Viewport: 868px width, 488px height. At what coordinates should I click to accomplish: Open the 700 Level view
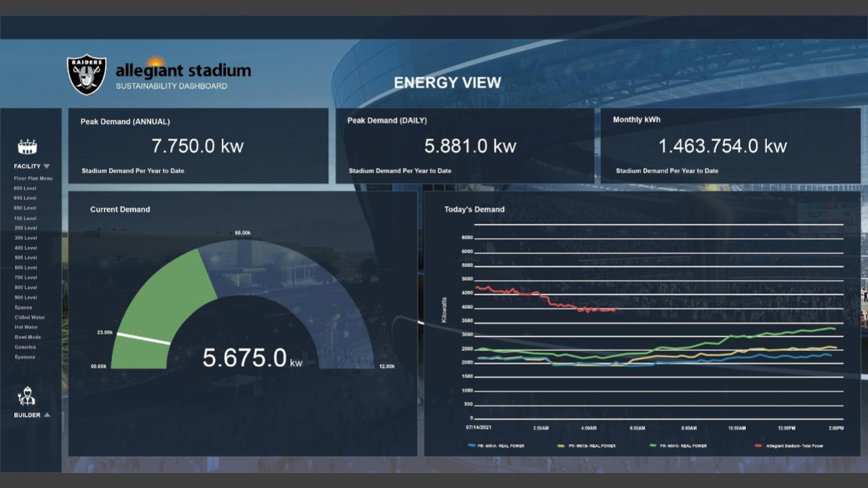pos(25,277)
